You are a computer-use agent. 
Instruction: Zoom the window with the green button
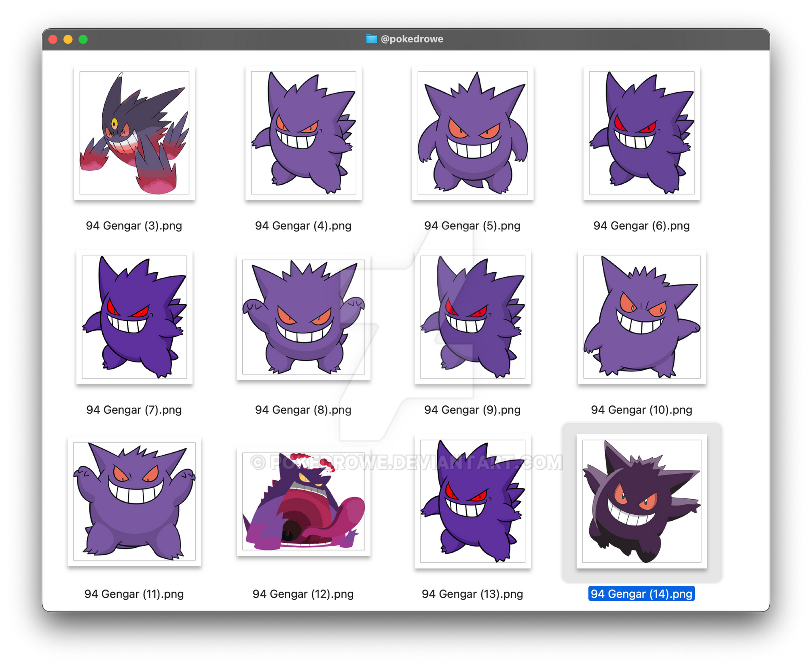click(x=83, y=39)
